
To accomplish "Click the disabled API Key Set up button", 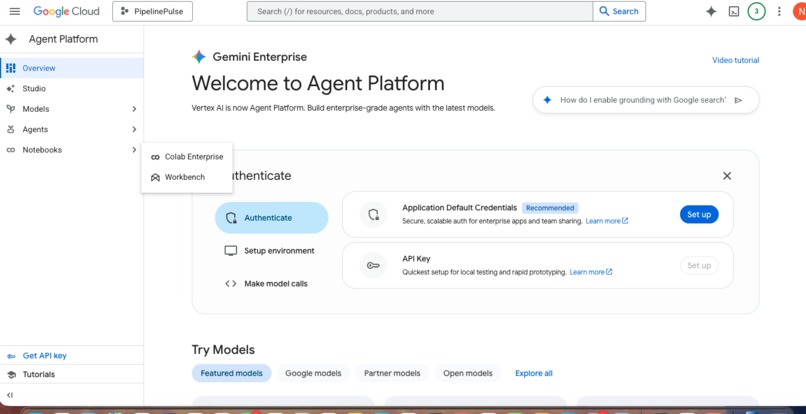I will tap(699, 266).
